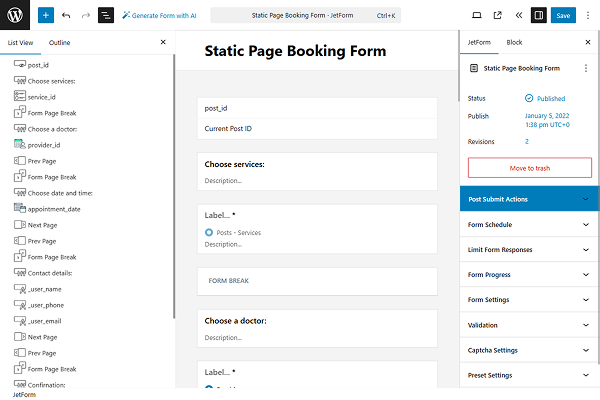Open the block inserter plus button
Screen dimensions: 600x400
point(46,15)
